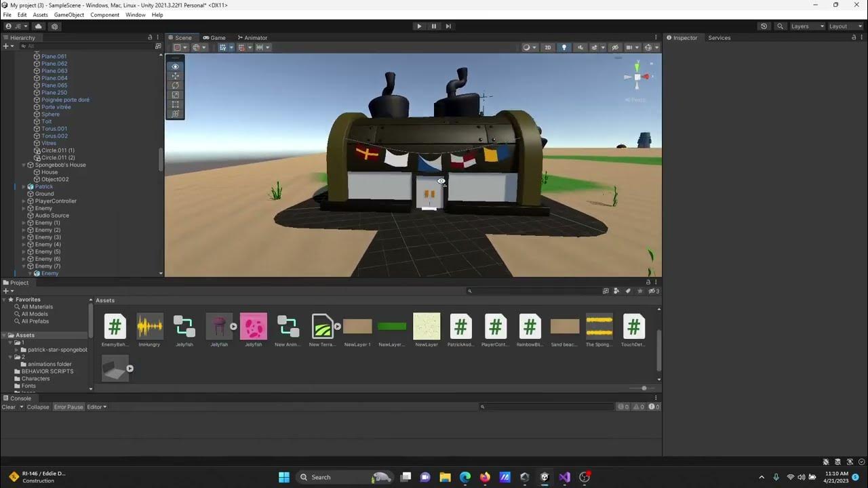Select the Transform tool in Scene overlay
Viewport: 868px width, 488px height.
(x=175, y=114)
